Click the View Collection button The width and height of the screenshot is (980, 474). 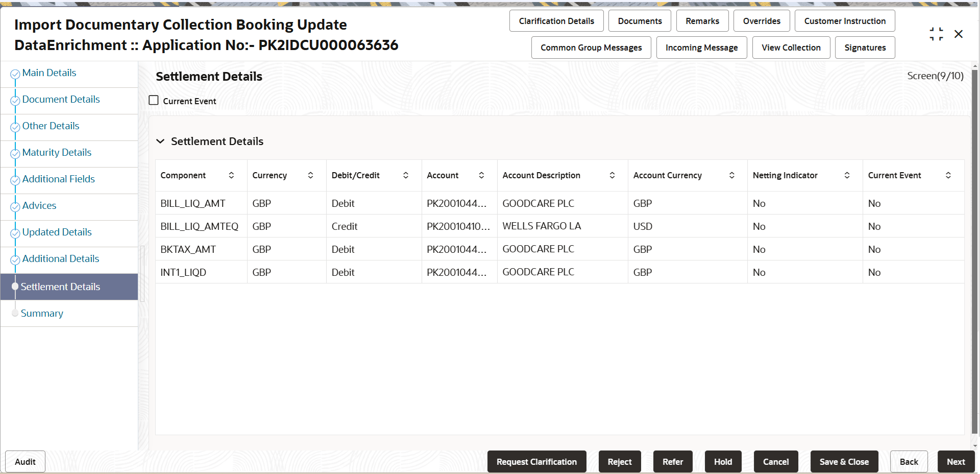(x=791, y=48)
